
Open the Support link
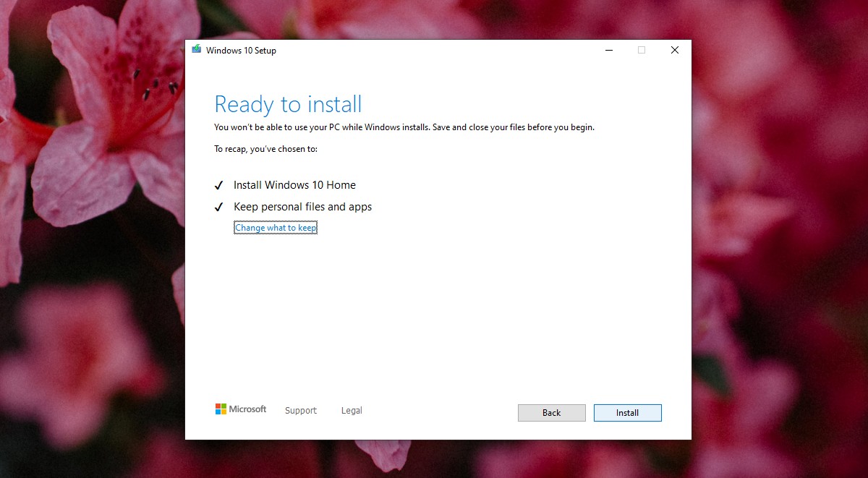(301, 410)
